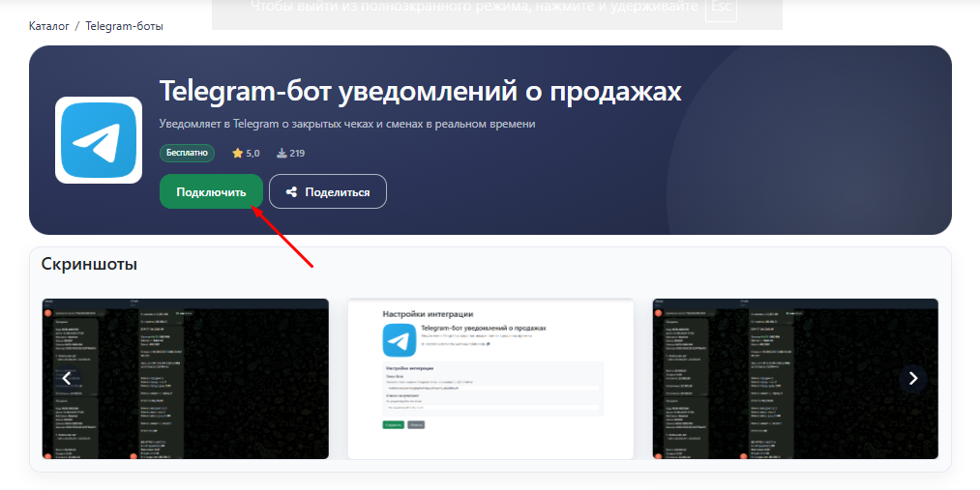This screenshot has height=490, width=980.
Task: Click the subtitle about закрытых чеках и сменах
Action: [346, 124]
